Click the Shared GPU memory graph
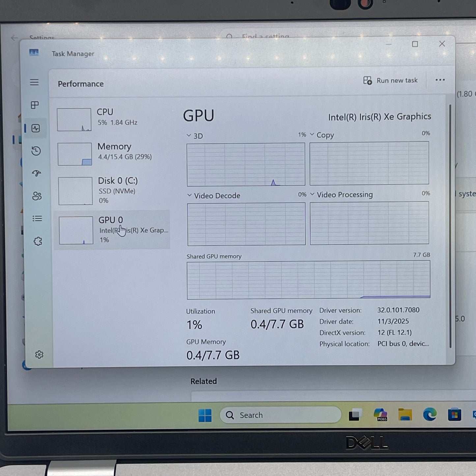The width and height of the screenshot is (476, 476). (x=308, y=280)
